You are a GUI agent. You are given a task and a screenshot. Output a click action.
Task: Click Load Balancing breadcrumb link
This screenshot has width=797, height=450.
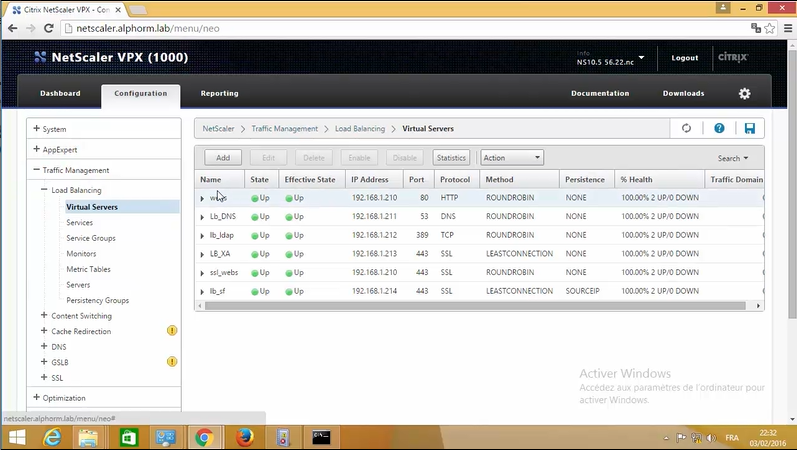[360, 129]
